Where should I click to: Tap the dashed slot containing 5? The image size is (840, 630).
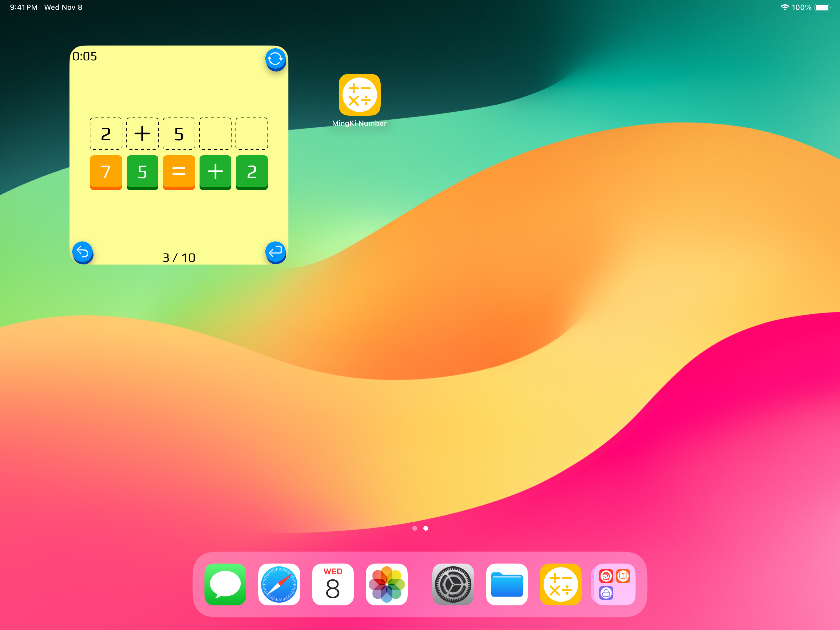pyautogui.click(x=179, y=134)
